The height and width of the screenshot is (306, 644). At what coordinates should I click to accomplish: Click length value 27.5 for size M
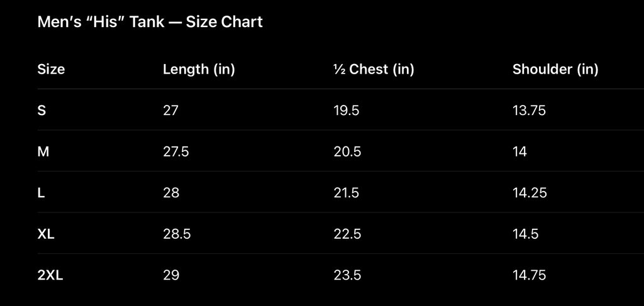point(176,152)
